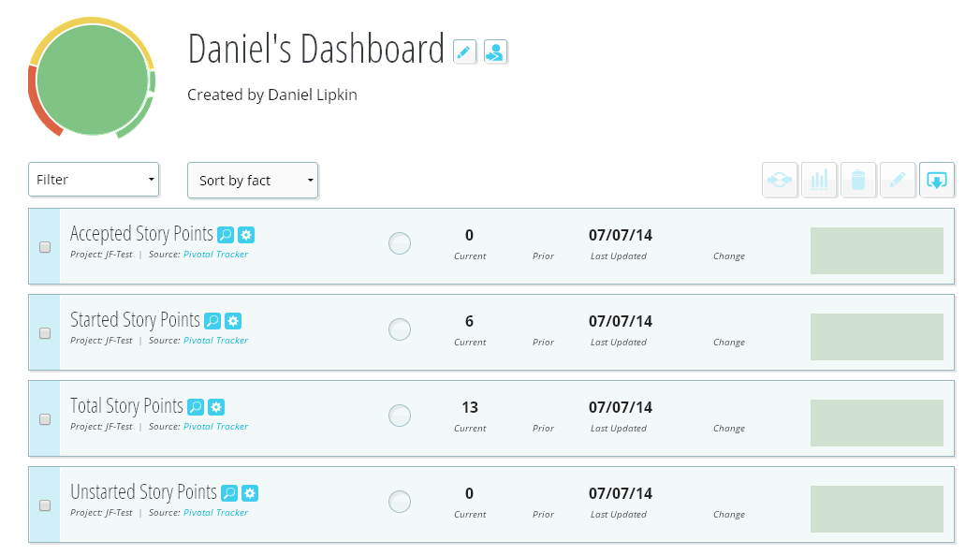
Task: Tick the Started Story Points checkbox
Action: [x=45, y=333]
